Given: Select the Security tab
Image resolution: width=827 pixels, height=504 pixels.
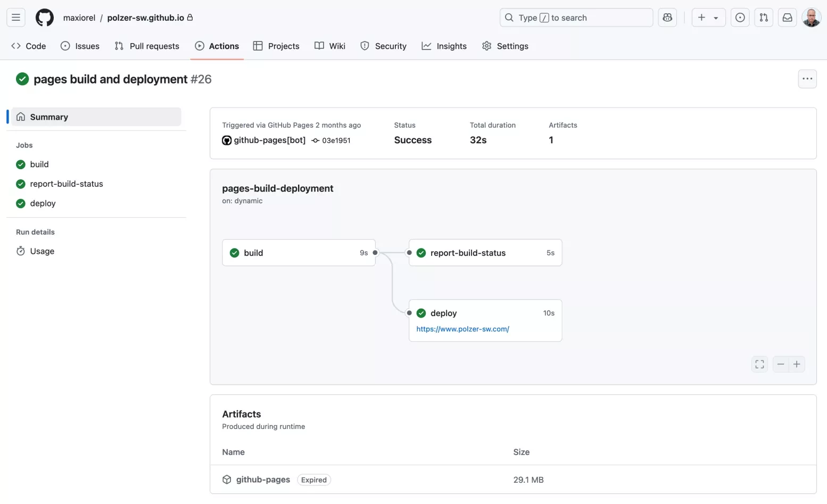Looking at the screenshot, I should 383,46.
